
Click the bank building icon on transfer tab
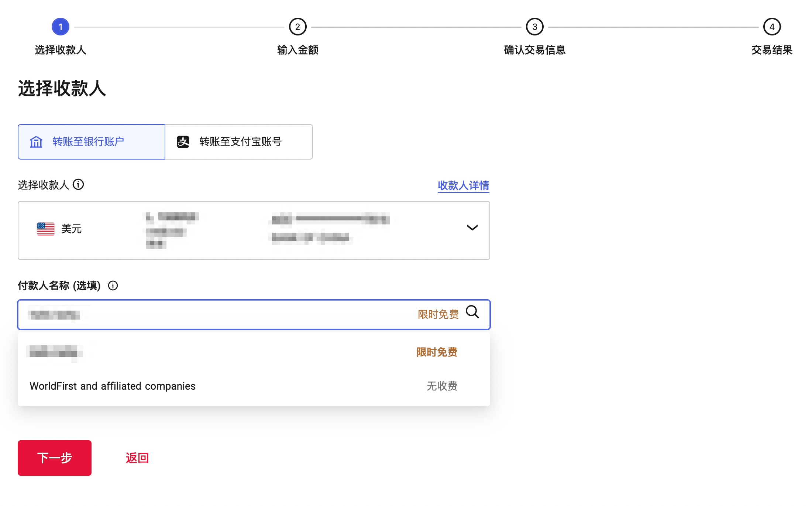coord(36,141)
